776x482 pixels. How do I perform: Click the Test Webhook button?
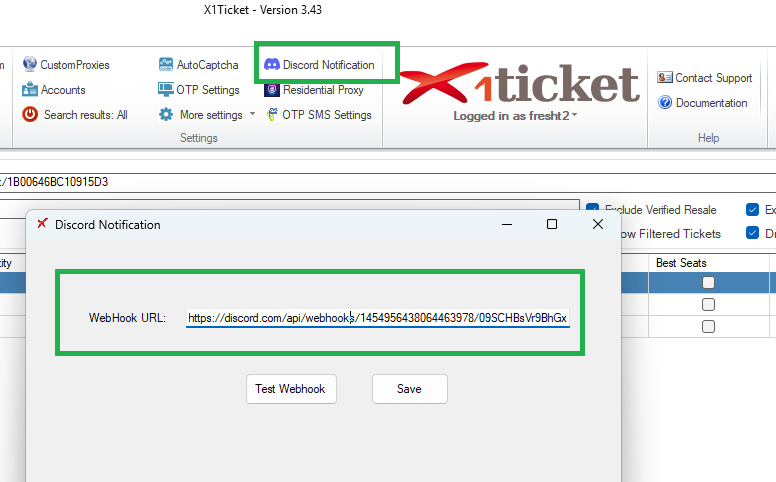point(290,389)
